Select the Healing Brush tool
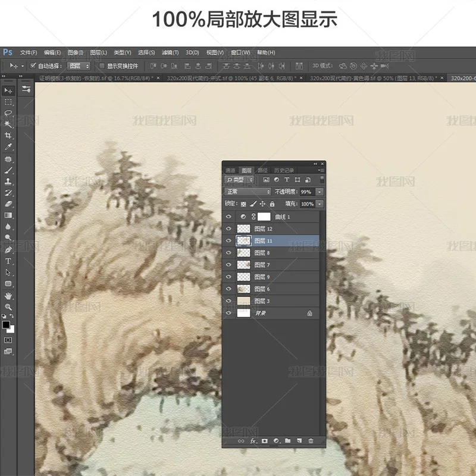The width and height of the screenshot is (476, 476). tap(8, 159)
